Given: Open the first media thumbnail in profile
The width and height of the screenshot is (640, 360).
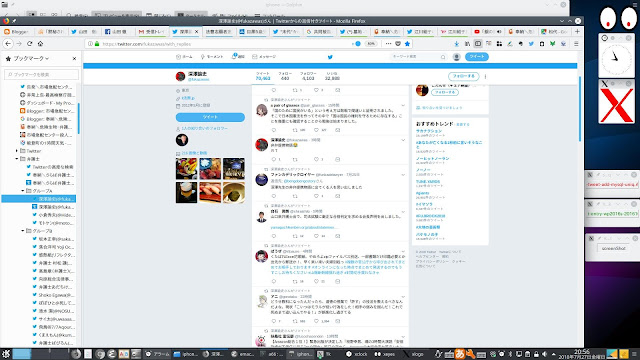Looking at the screenshot, I should [x=186, y=169].
